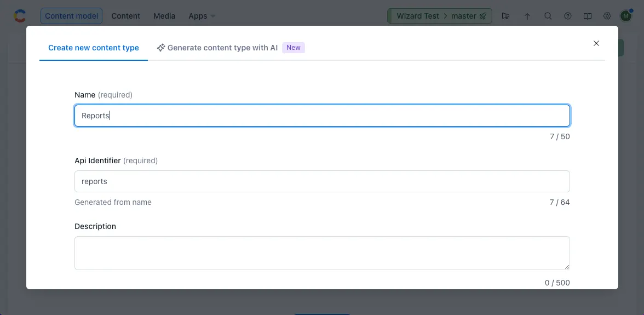
Task: Open the Media navigation item
Action: (164, 16)
